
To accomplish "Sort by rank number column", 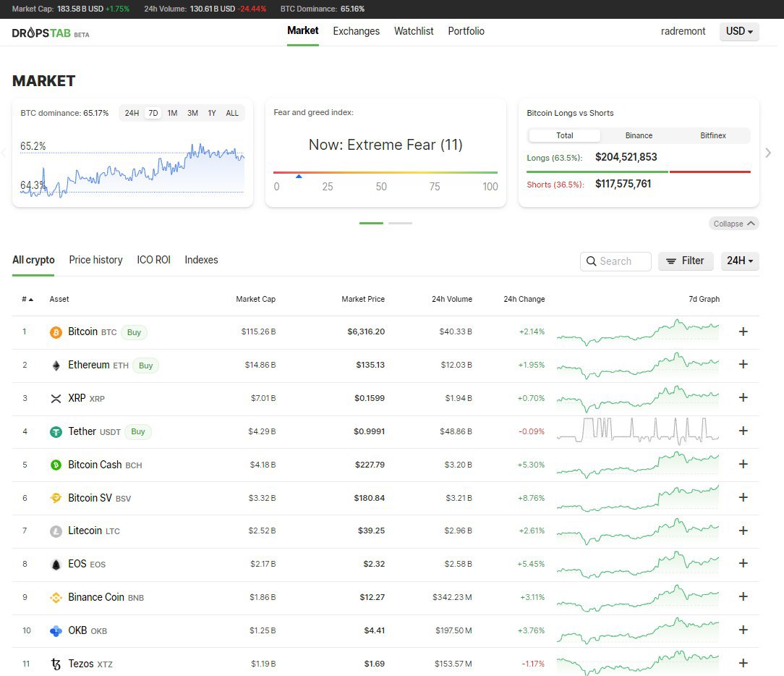I will [27, 299].
